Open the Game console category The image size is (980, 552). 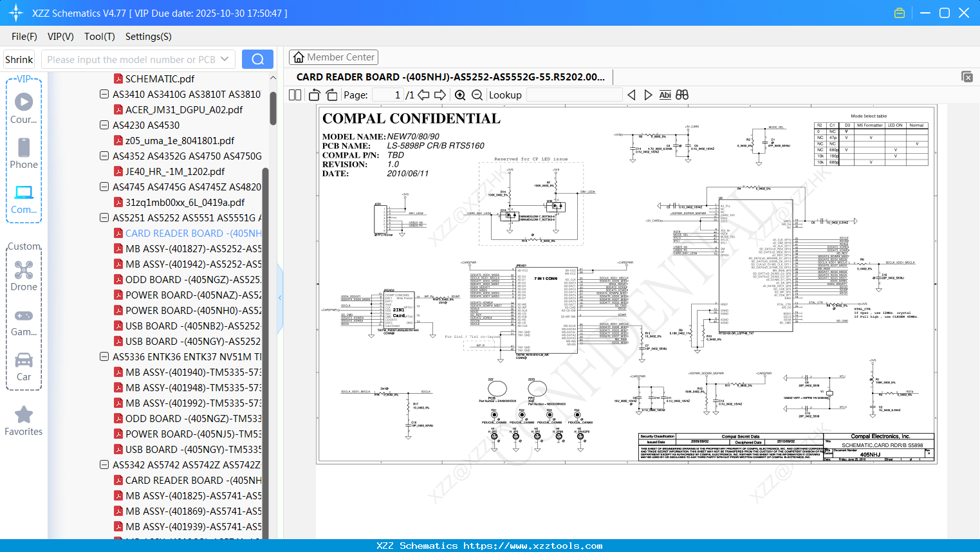pyautogui.click(x=24, y=322)
